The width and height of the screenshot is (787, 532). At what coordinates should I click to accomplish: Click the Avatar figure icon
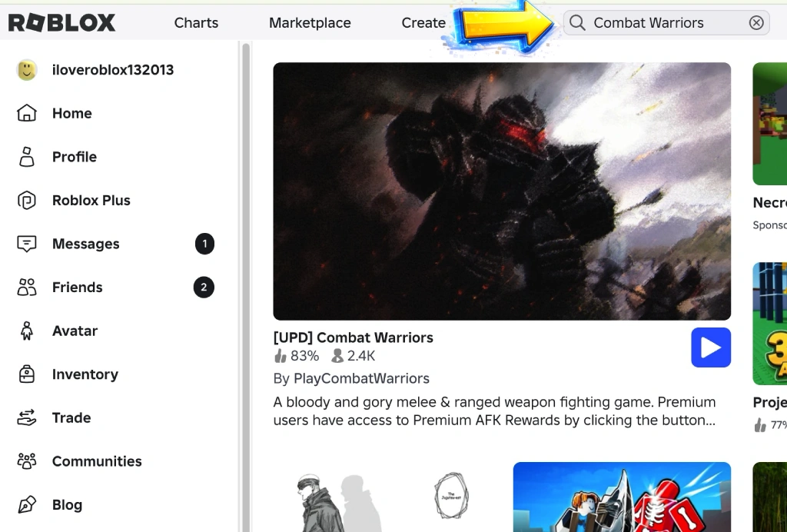[x=27, y=331]
